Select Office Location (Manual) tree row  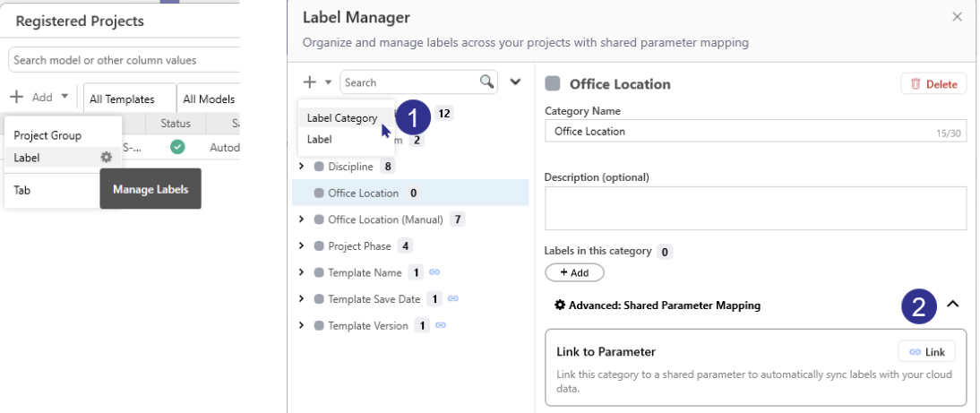tap(410, 219)
